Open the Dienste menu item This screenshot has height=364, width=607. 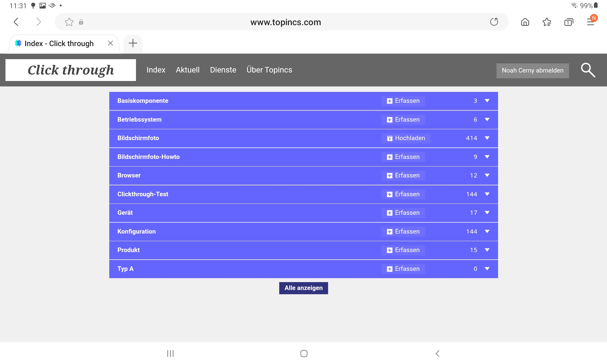click(x=223, y=70)
